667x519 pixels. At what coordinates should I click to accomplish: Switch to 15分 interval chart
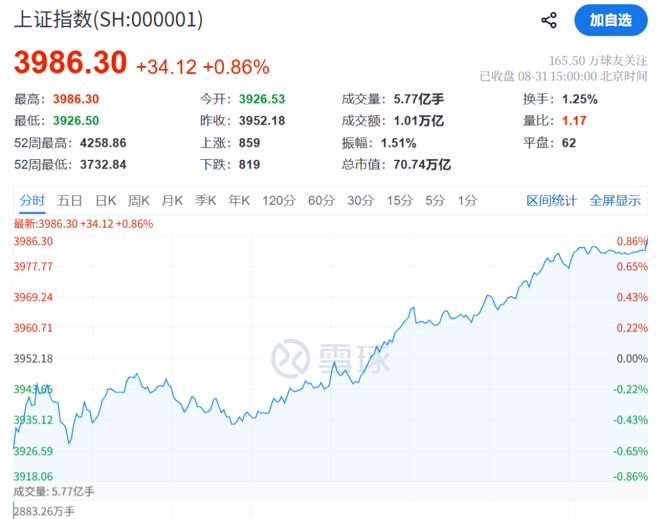[399, 200]
